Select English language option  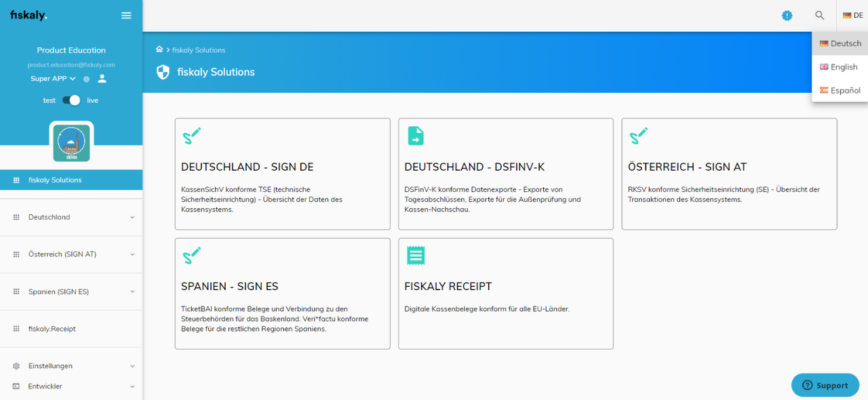[x=840, y=67]
